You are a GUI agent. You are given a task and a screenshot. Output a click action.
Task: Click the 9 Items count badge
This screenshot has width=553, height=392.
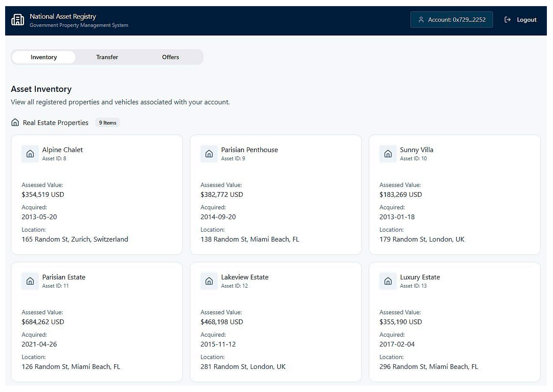coord(108,123)
